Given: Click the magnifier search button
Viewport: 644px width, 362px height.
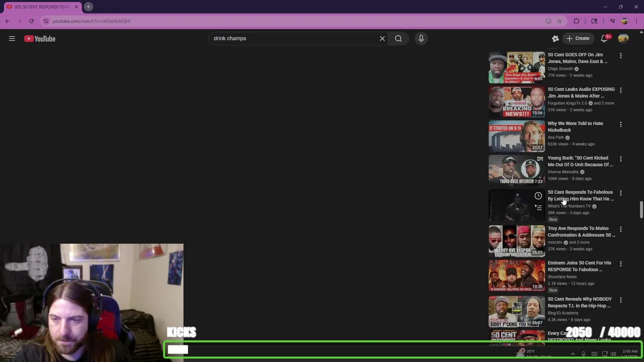Looking at the screenshot, I should coord(398,38).
